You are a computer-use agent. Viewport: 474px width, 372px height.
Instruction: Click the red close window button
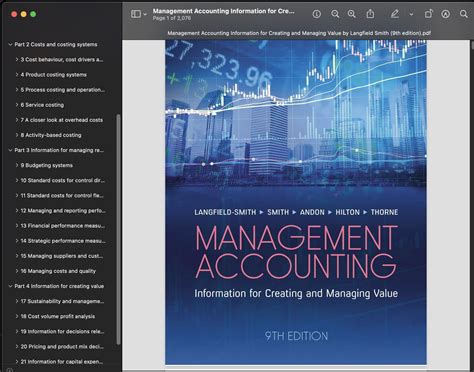coord(14,14)
